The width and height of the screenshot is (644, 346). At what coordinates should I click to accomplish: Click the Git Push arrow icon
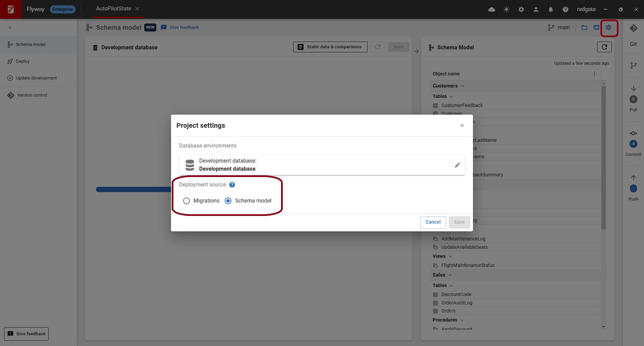(633, 178)
